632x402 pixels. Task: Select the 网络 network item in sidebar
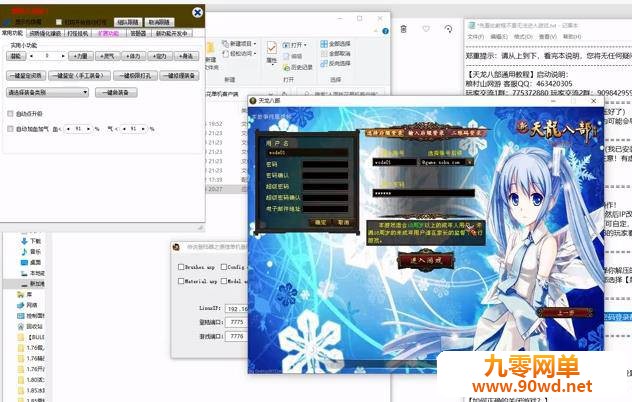(x=27, y=305)
